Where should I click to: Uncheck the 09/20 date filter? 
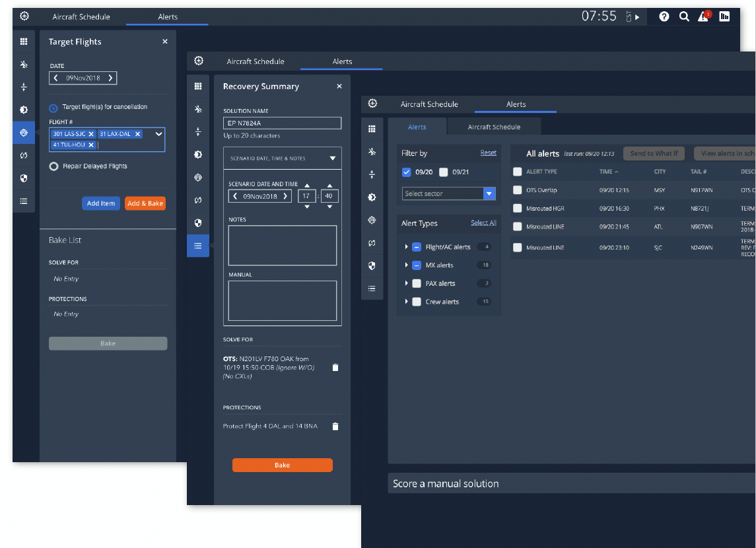(407, 172)
